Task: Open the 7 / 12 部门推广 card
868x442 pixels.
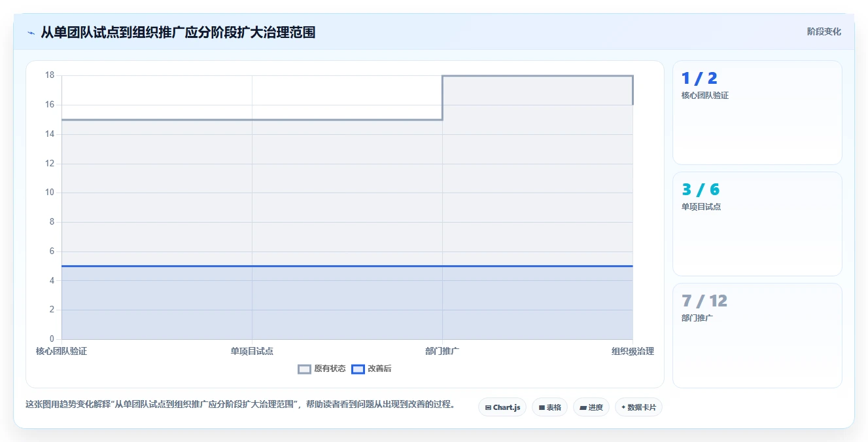Action: [757, 335]
